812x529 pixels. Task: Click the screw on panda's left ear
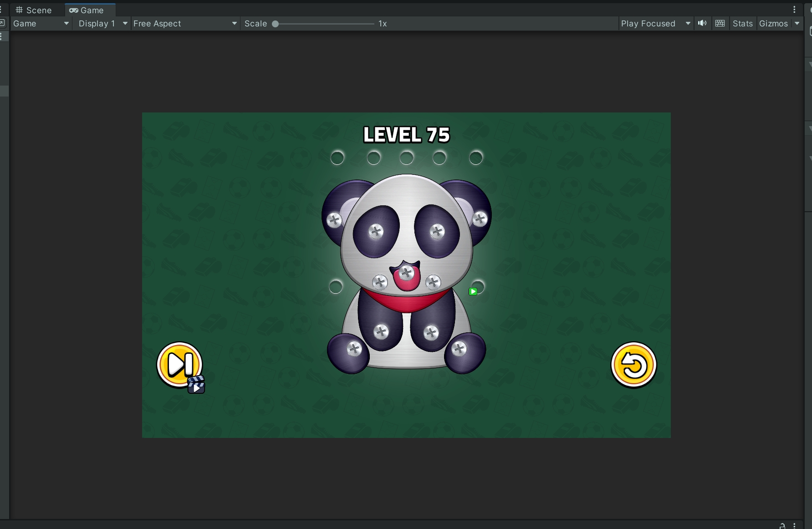[334, 220]
